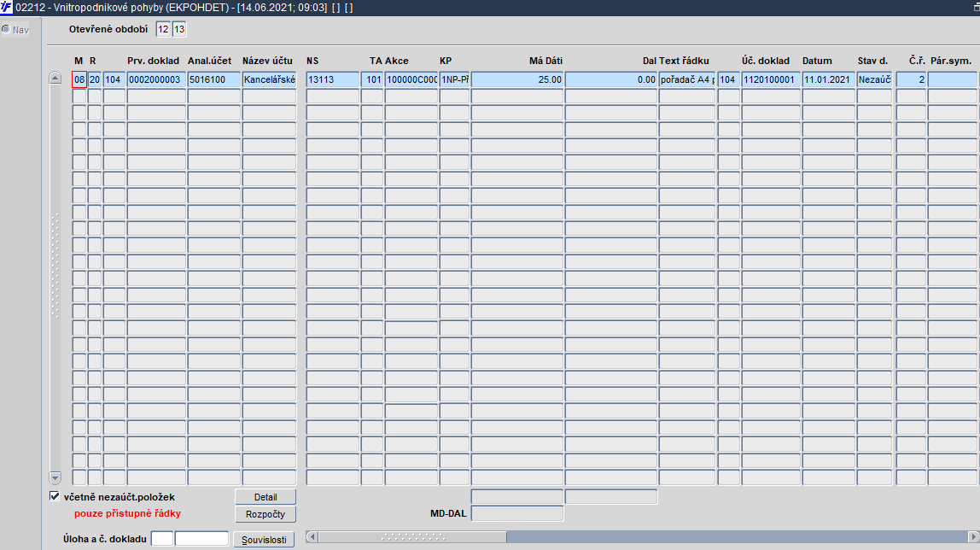Click the up arrow of the vertical scrollbar
980x550 pixels.
55,78
